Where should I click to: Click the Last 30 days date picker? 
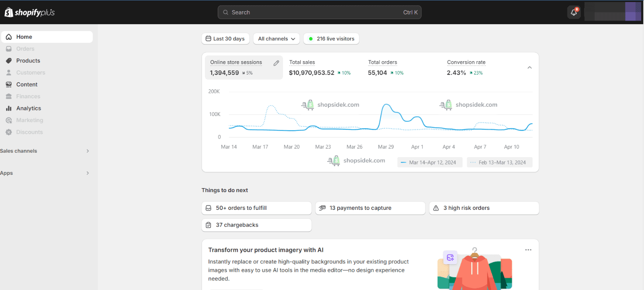coord(225,39)
